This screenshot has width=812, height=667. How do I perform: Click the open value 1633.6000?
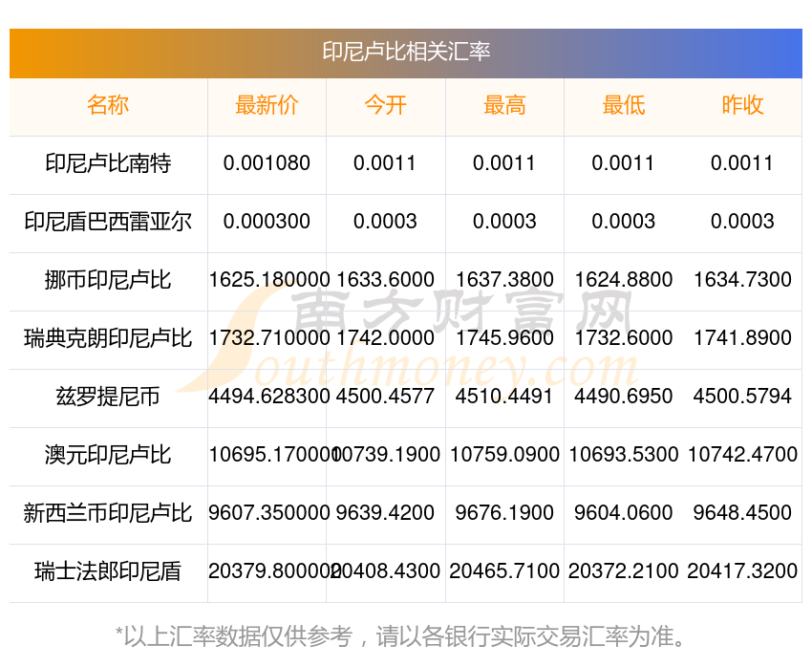coord(385,280)
